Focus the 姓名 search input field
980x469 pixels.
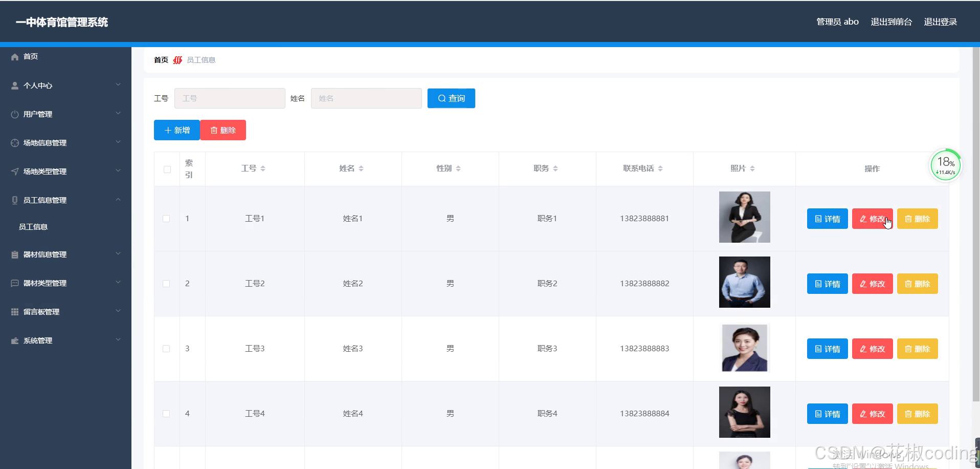point(366,98)
